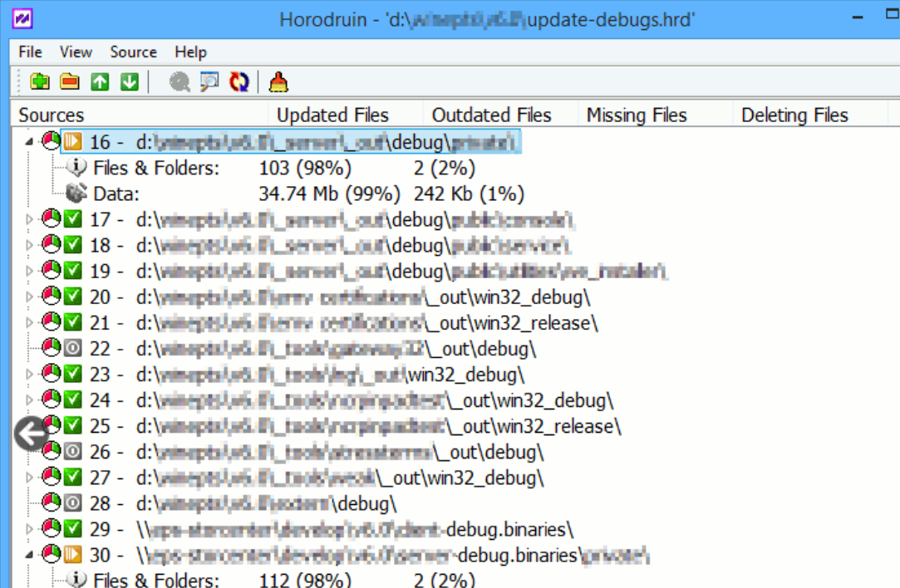Viewport: 900px width, 588px height.
Task: Toggle the gray checkbox of source 22
Action: tap(73, 349)
